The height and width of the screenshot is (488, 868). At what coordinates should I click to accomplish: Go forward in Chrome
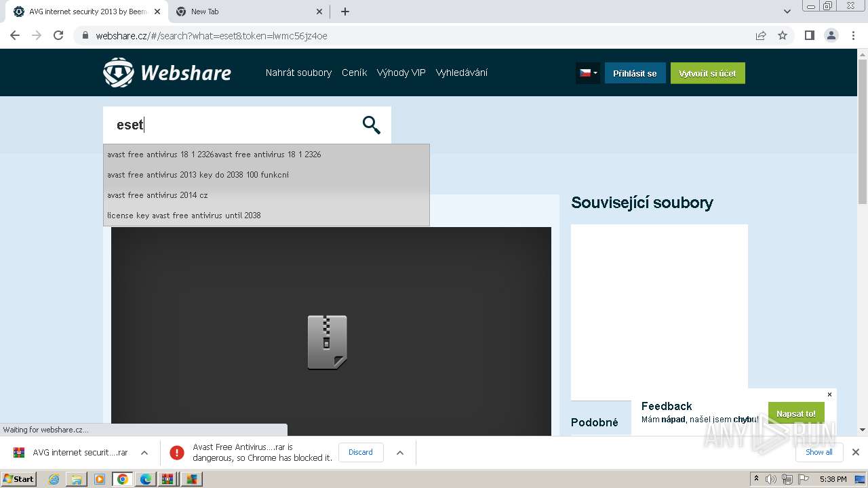coord(37,35)
